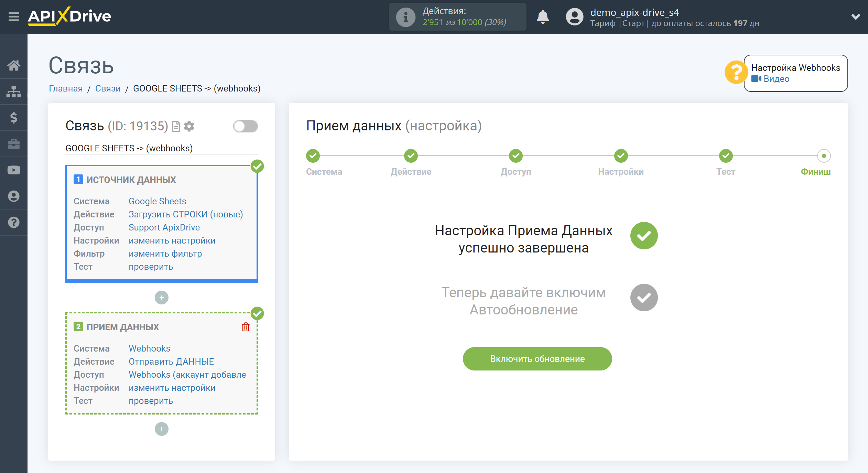This screenshot has height=473, width=868.
Task: Open connections sitemap icon in sidebar
Action: (14, 92)
